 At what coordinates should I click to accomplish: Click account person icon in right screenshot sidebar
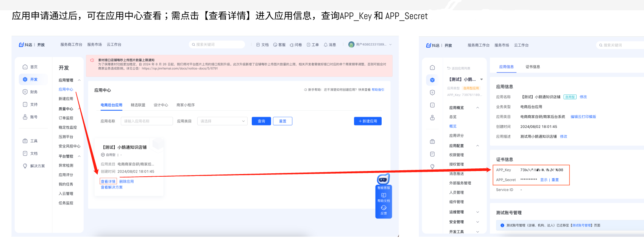click(x=432, y=118)
